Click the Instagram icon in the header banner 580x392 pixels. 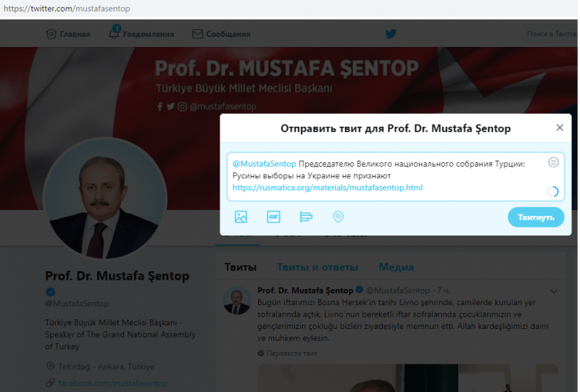[x=183, y=107]
